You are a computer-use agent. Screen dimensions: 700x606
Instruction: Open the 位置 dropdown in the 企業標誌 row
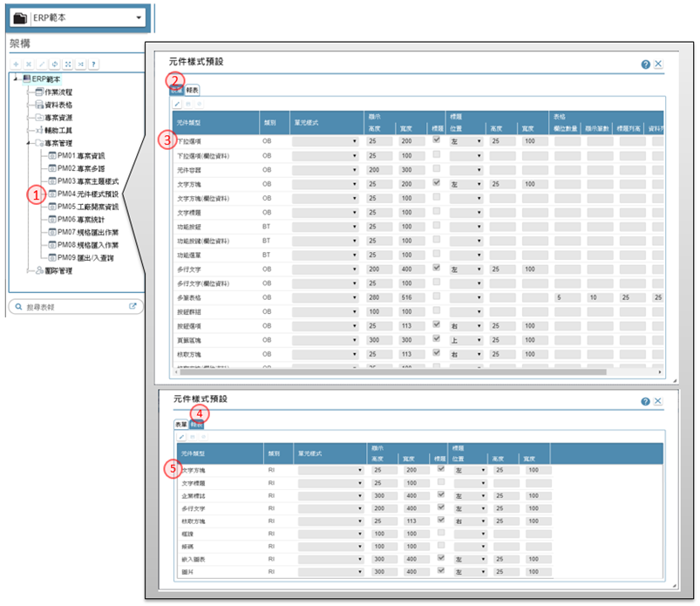pyautogui.click(x=471, y=495)
